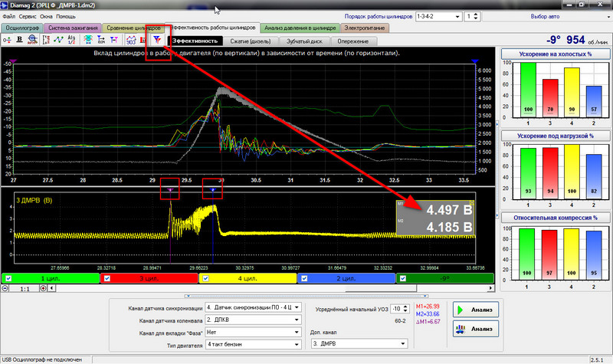This screenshot has height=364, width=613.
Task: Select the Опережение sub-tab
Action: [x=353, y=41]
